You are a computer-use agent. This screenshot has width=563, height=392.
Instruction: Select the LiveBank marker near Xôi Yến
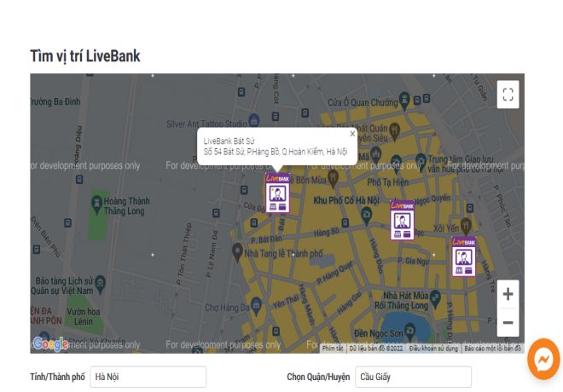463,257
